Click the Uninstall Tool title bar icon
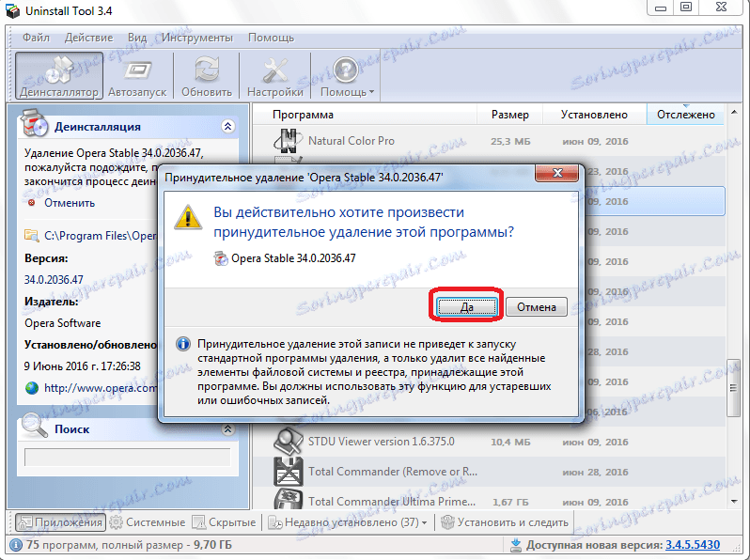The image size is (750, 560). coord(12,10)
